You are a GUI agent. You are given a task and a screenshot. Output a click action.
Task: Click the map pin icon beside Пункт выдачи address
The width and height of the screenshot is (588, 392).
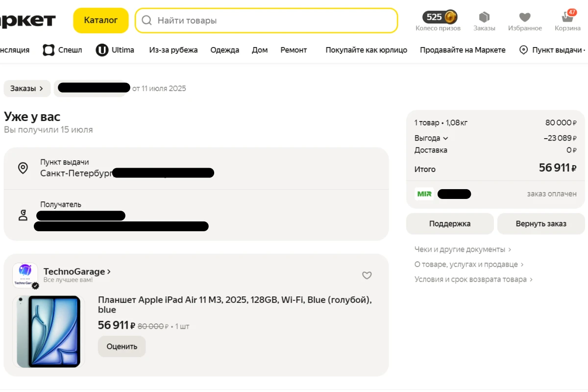pyautogui.click(x=23, y=168)
